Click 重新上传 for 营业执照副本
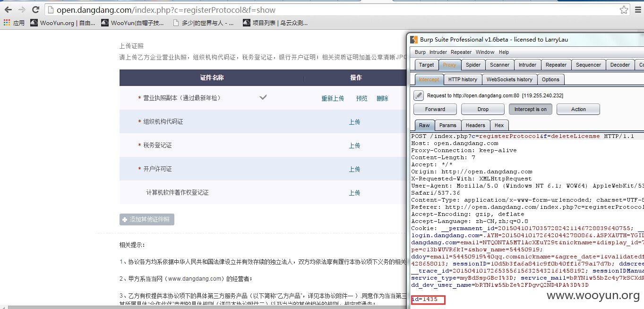Screen dimensions: 644x309 (333, 98)
